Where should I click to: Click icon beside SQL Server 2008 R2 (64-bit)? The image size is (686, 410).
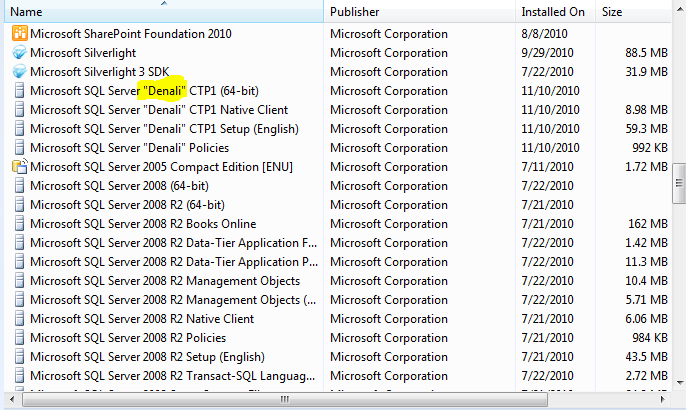(20, 204)
